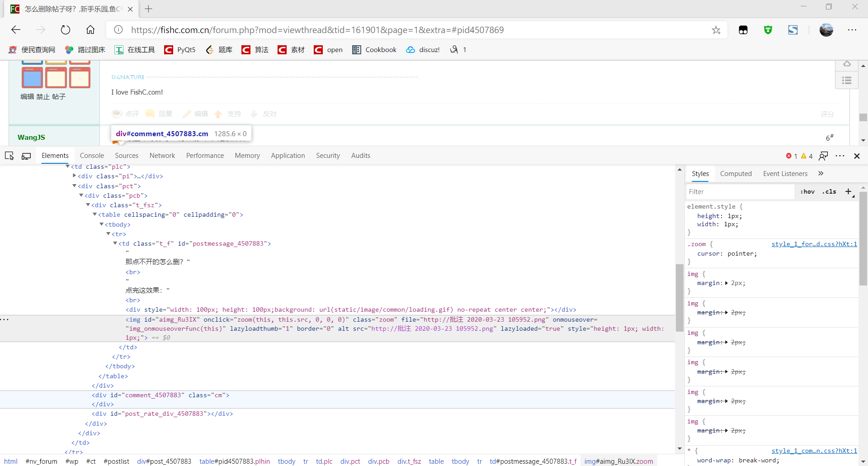The width and height of the screenshot is (868, 466).
Task: Open the blue S extension icon
Action: 793,30
